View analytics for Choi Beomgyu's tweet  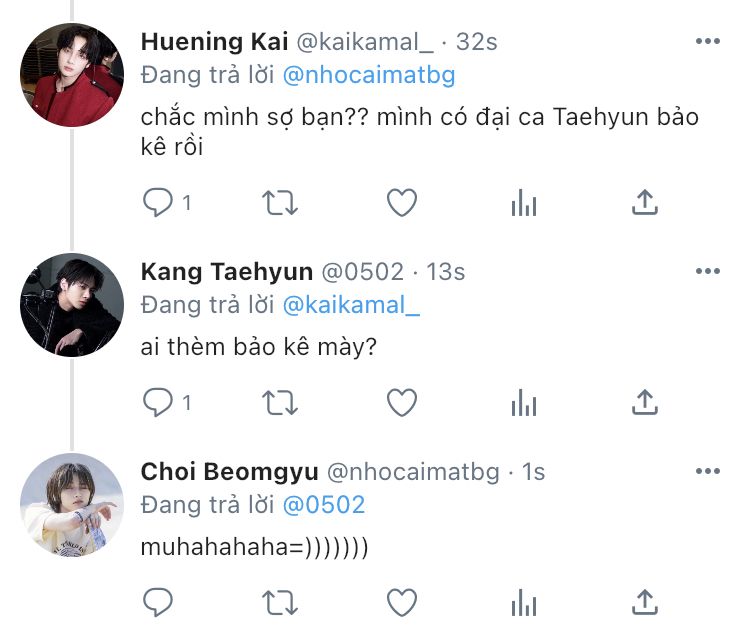(x=523, y=601)
